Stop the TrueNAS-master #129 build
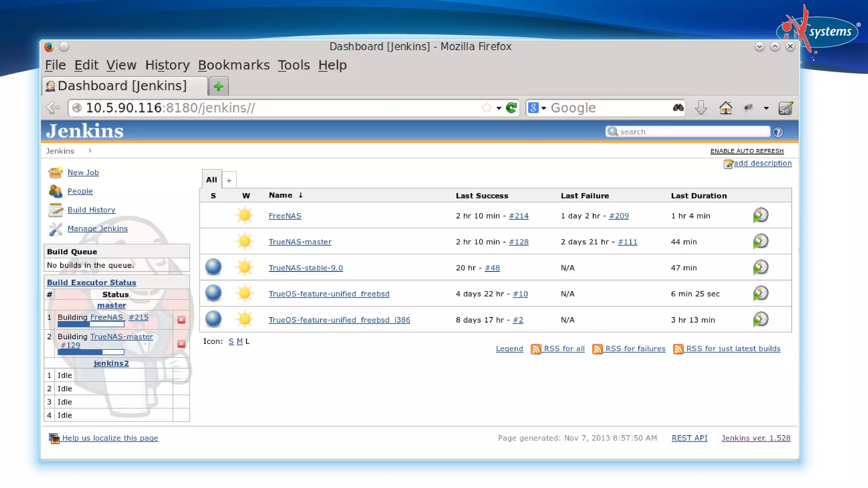Image resolution: width=868 pixels, height=488 pixels. (x=181, y=344)
